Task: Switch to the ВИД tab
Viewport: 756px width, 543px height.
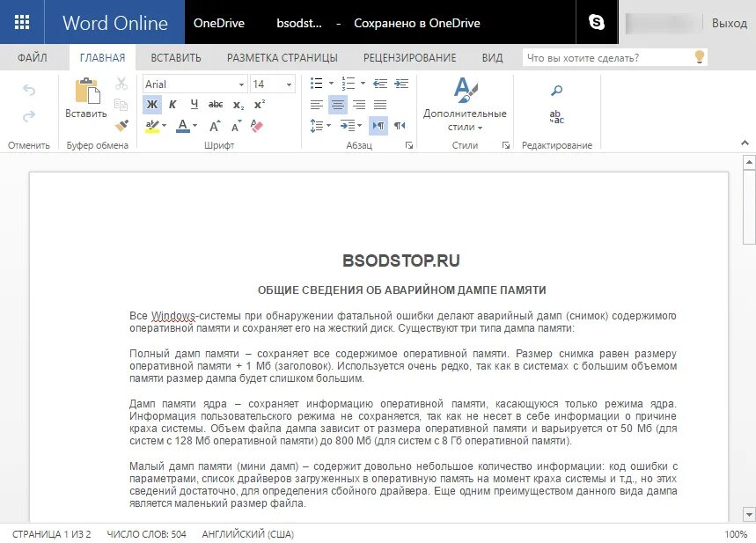Action: 492,58
